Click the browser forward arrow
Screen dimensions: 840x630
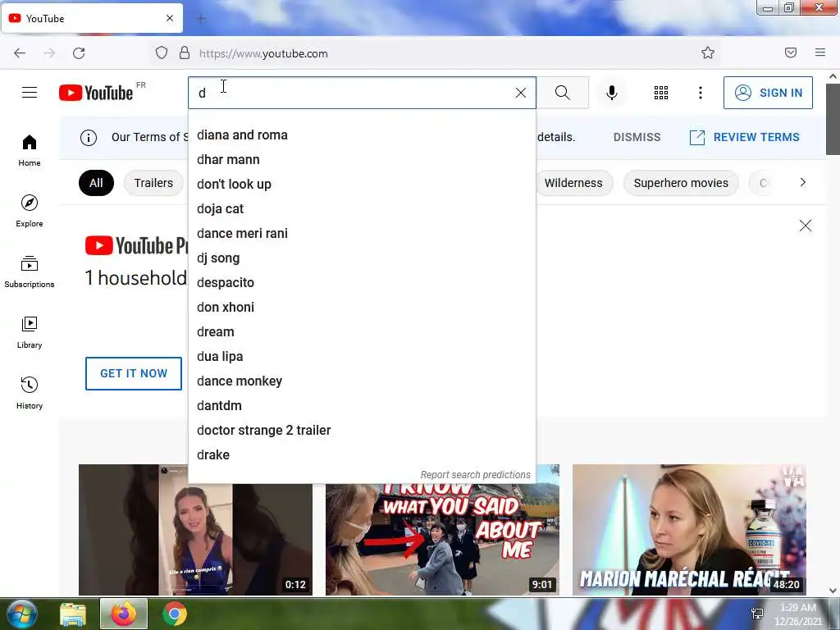click(x=49, y=53)
